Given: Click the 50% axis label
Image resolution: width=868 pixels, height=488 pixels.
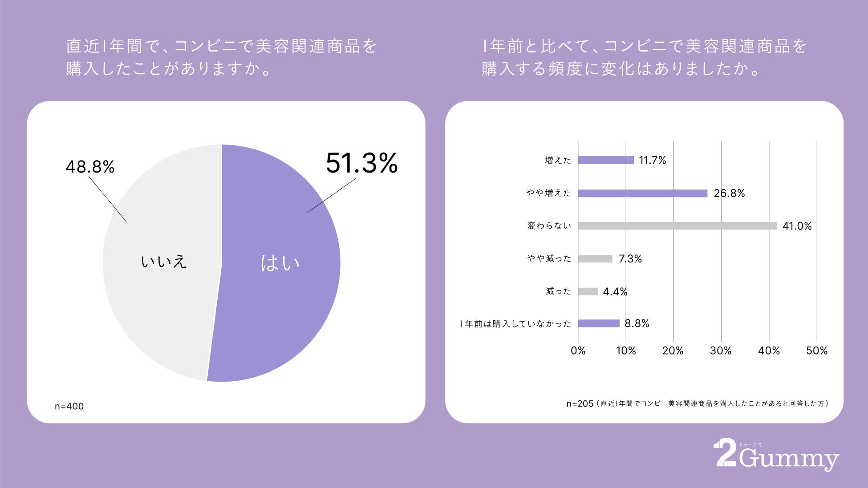Looking at the screenshot, I should click(x=817, y=351).
